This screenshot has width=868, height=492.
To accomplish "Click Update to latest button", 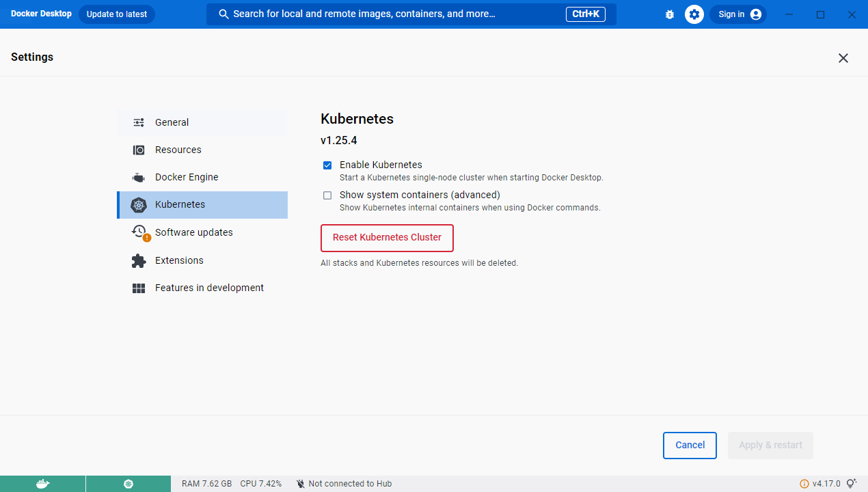I will [117, 14].
